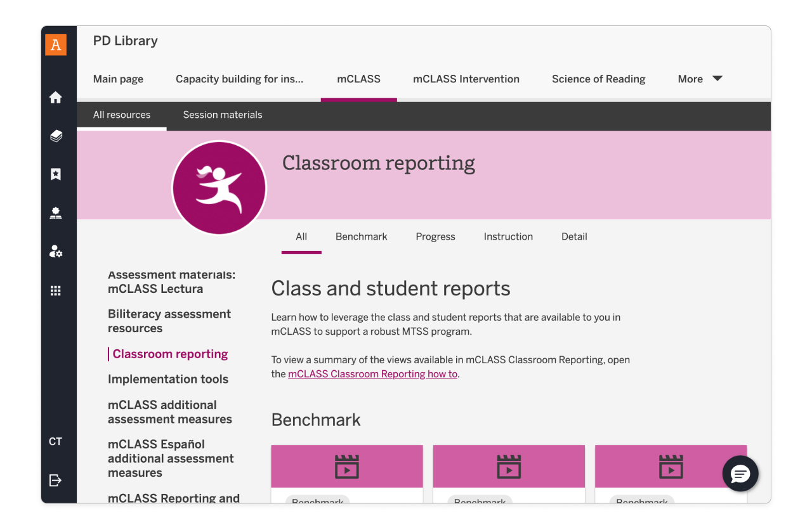
Task: Switch to the Session materials tab
Action: coord(222,115)
